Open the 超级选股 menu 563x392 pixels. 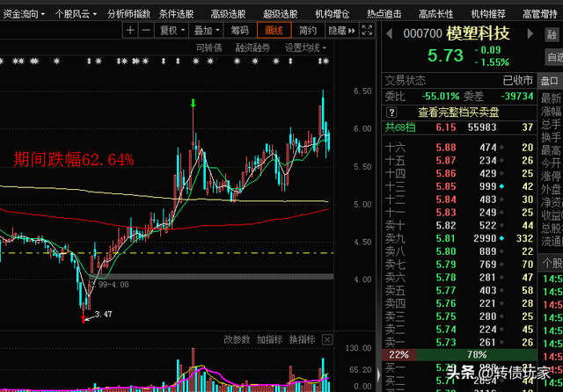[x=281, y=14]
